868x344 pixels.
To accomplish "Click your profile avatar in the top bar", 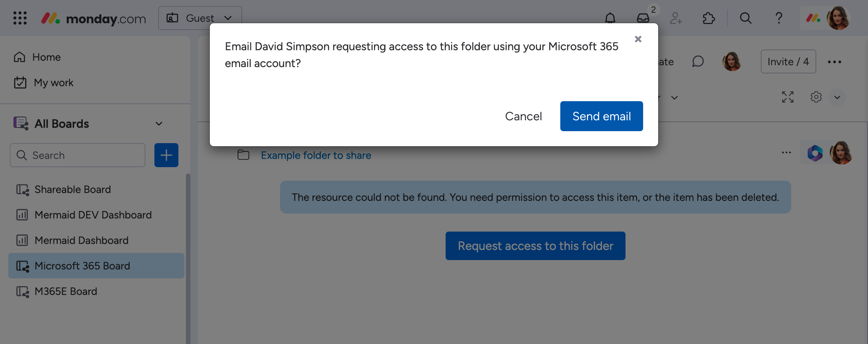I will 840,18.
